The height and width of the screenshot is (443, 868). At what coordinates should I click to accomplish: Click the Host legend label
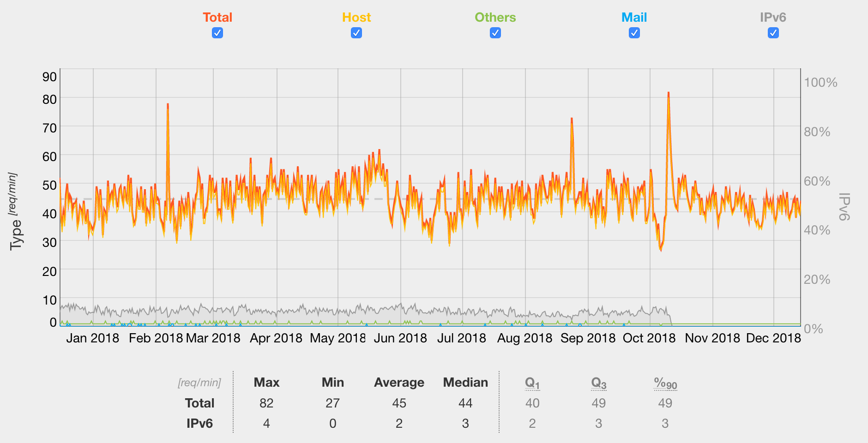coord(356,18)
